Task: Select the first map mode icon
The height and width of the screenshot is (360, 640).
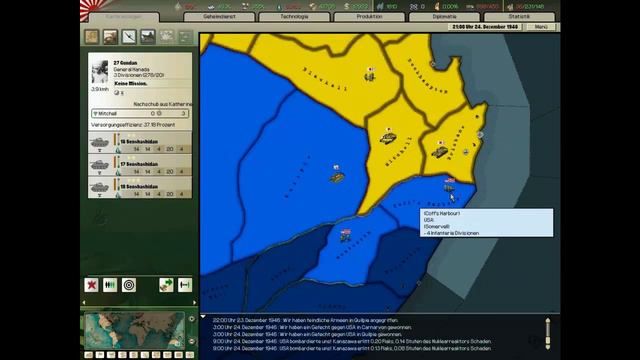Action: (92, 37)
